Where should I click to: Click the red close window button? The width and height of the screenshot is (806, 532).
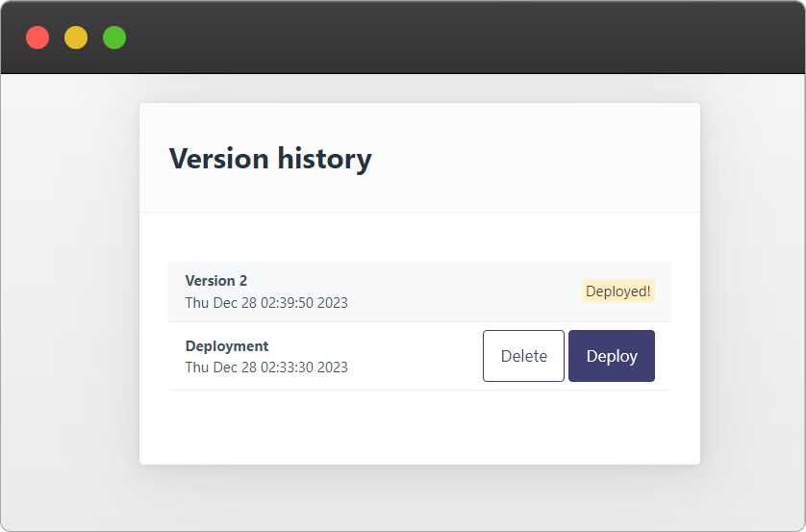(38, 38)
